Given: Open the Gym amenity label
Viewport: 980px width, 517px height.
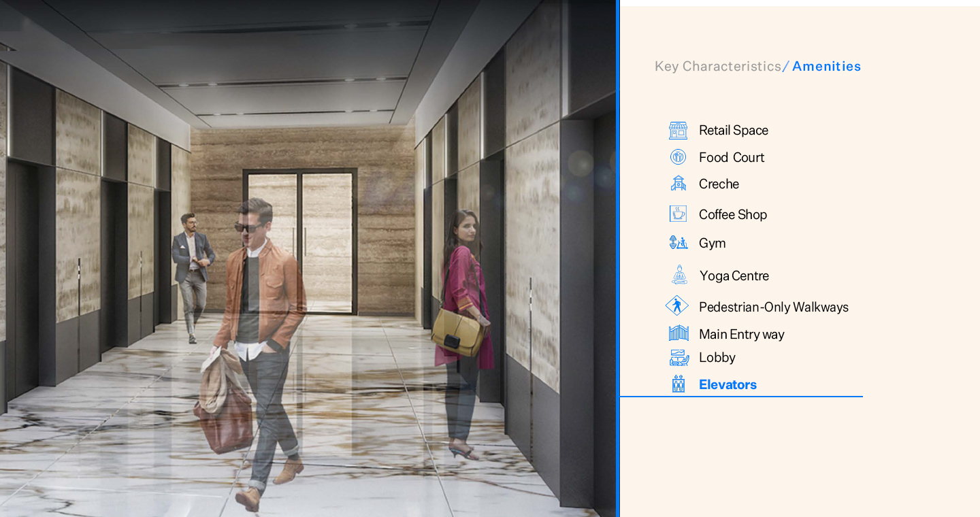Looking at the screenshot, I should coord(712,243).
